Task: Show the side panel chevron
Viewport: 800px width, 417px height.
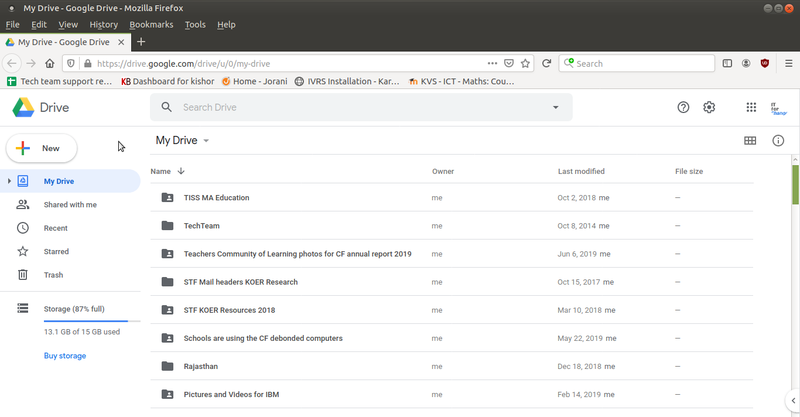Action: [793, 401]
